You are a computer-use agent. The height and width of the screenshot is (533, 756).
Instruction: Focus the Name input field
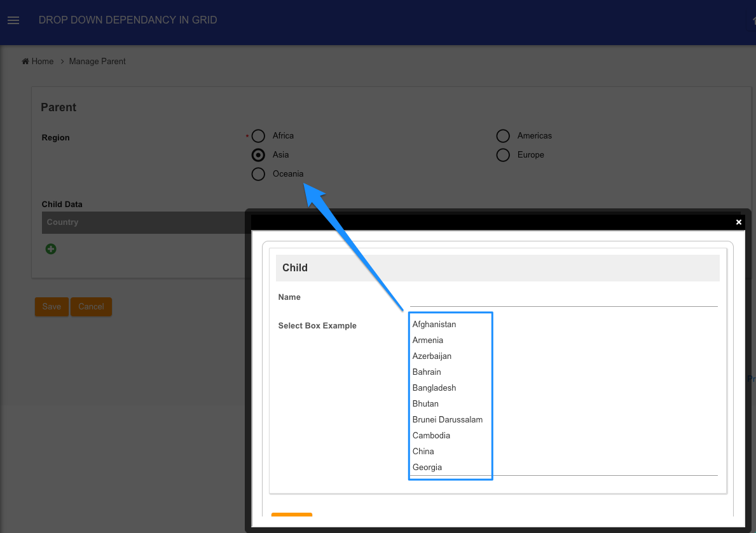(563, 297)
